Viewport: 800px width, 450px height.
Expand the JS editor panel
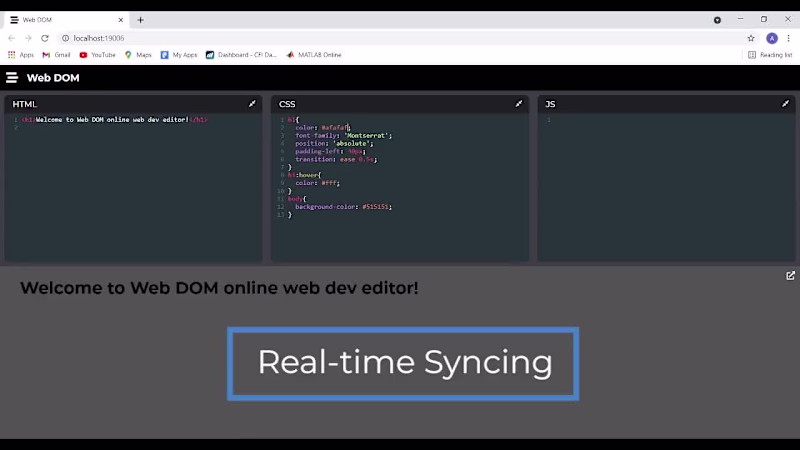[785, 104]
